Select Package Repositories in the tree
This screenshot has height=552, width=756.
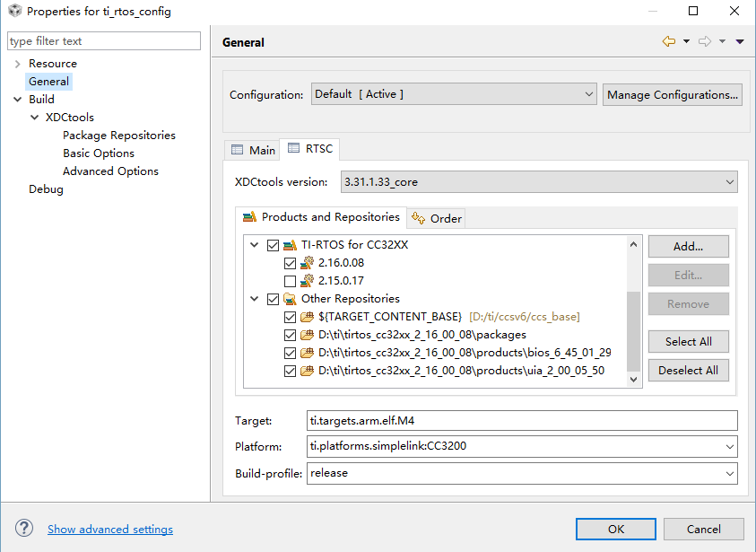118,136
